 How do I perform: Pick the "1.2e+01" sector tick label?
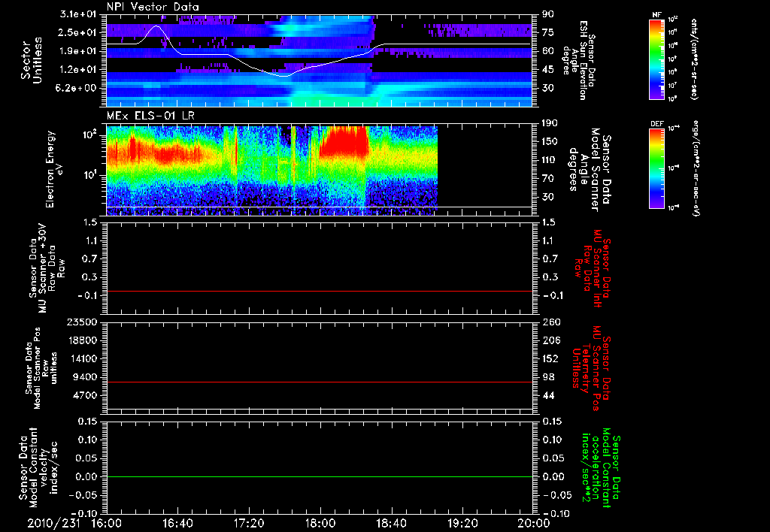78,70
